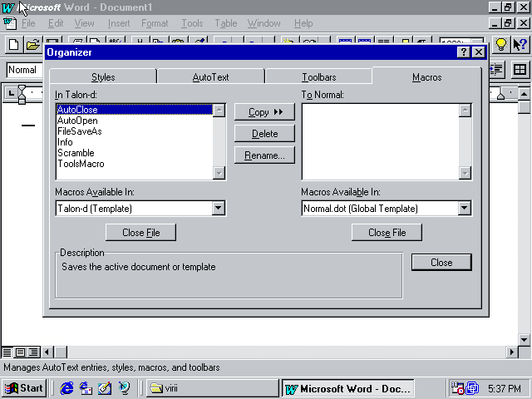Click up arrow of To Normal list scrollbar
The height and width of the screenshot is (399, 532).
[465, 111]
